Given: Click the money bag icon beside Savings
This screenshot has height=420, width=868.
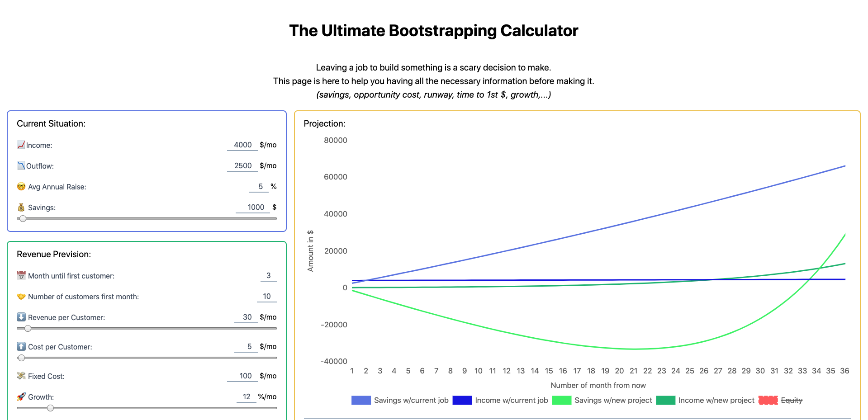Looking at the screenshot, I should point(21,207).
